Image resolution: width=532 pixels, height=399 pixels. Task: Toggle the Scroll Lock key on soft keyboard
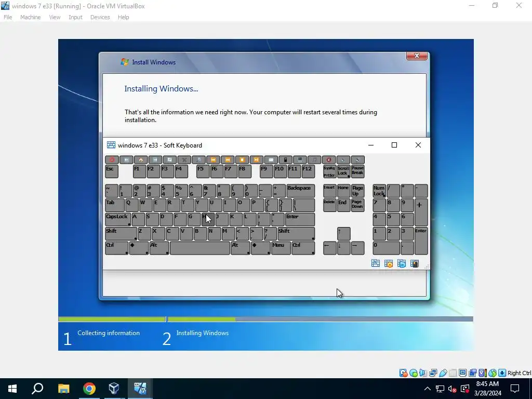[343, 171]
